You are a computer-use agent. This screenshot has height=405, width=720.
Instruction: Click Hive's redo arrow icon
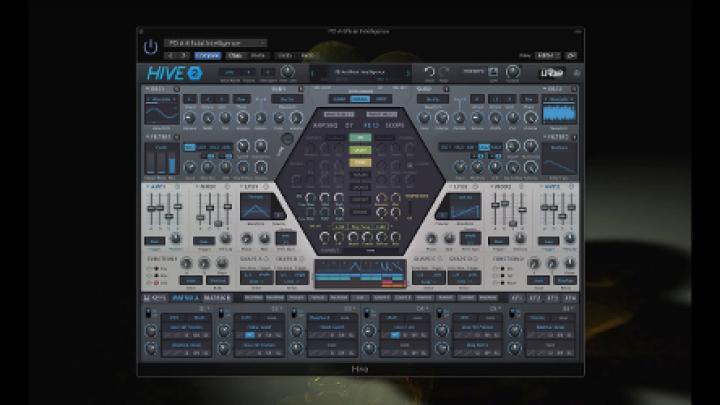pyautogui.click(x=444, y=72)
